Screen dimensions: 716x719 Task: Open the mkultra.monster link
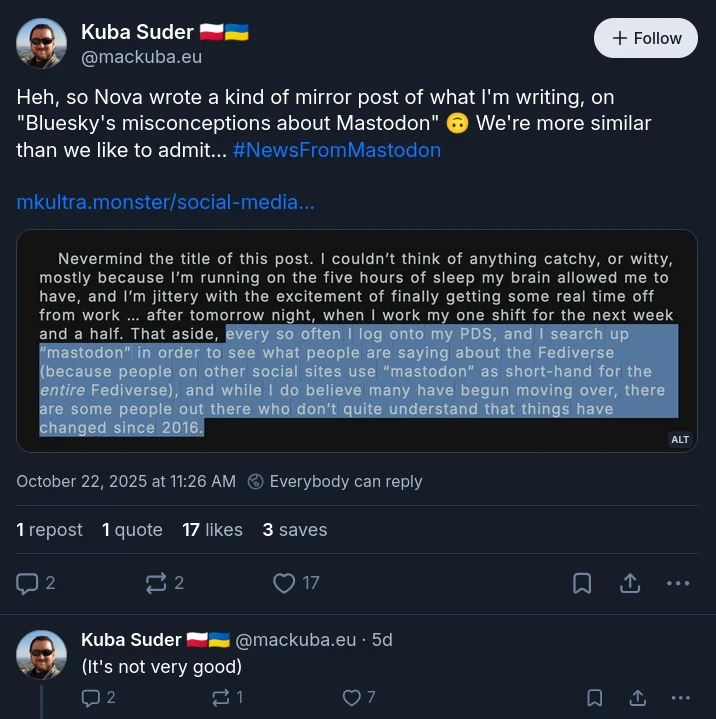click(x=166, y=202)
